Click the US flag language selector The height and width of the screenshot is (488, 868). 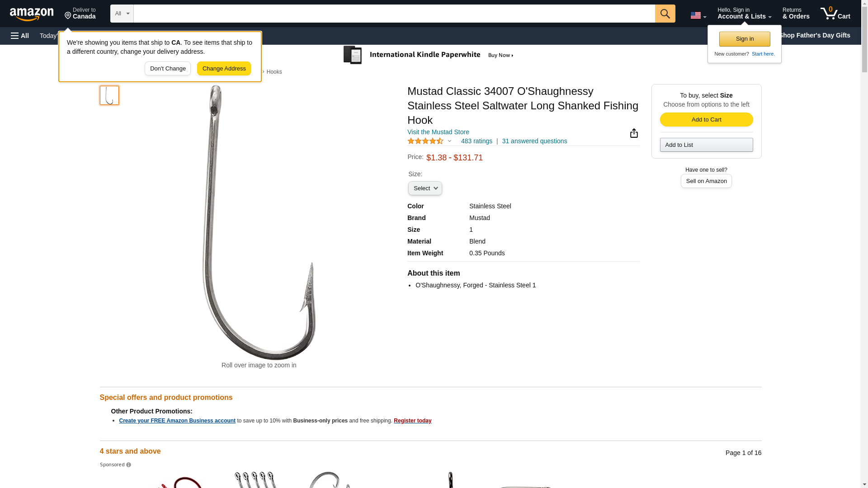[x=698, y=16]
